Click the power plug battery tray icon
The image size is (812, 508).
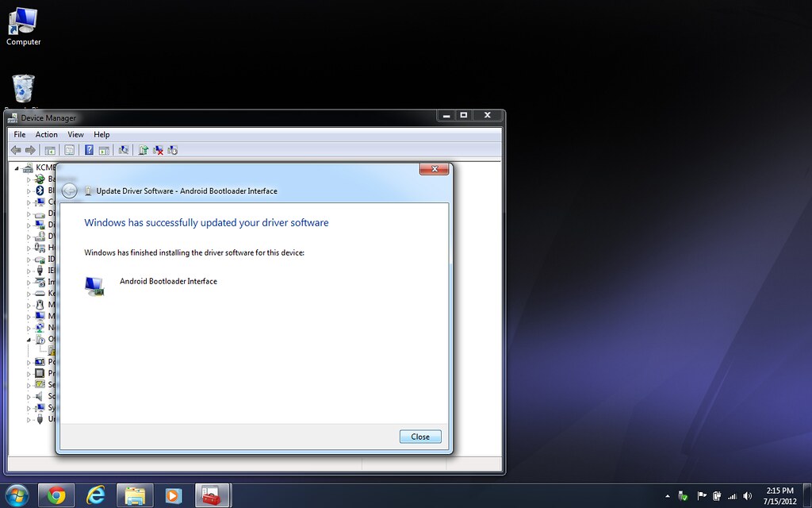pos(717,496)
